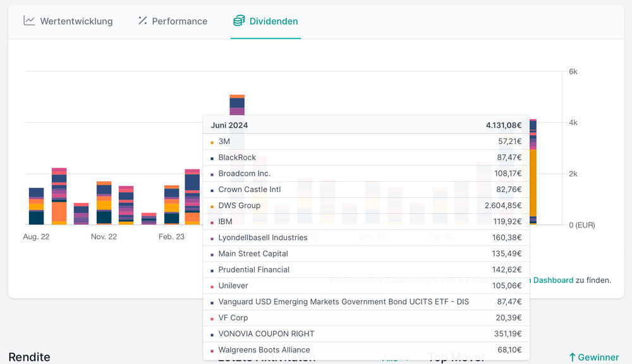Image resolution: width=632 pixels, height=364 pixels.
Task: Click the Juni 2024 tooltip header
Action: pyautogui.click(x=229, y=125)
